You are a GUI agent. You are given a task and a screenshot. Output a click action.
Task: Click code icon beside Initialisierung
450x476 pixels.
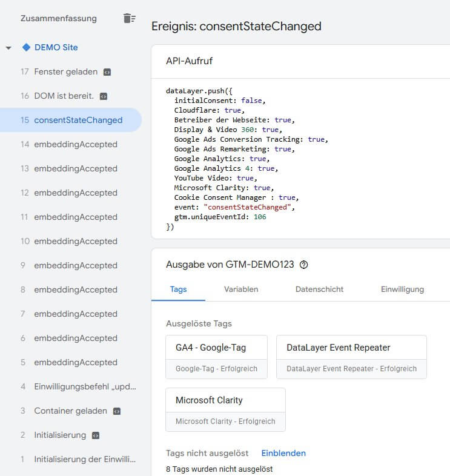click(x=96, y=435)
